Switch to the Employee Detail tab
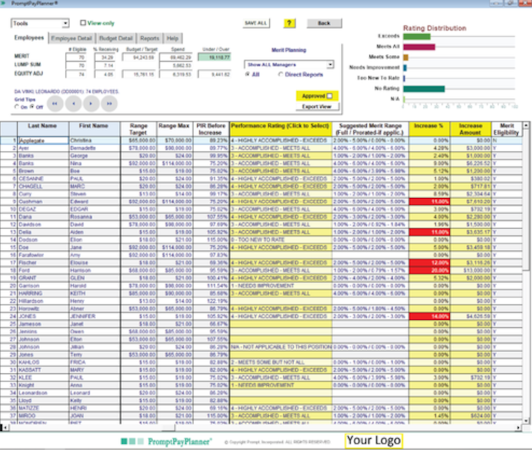The image size is (532, 450). (x=72, y=38)
